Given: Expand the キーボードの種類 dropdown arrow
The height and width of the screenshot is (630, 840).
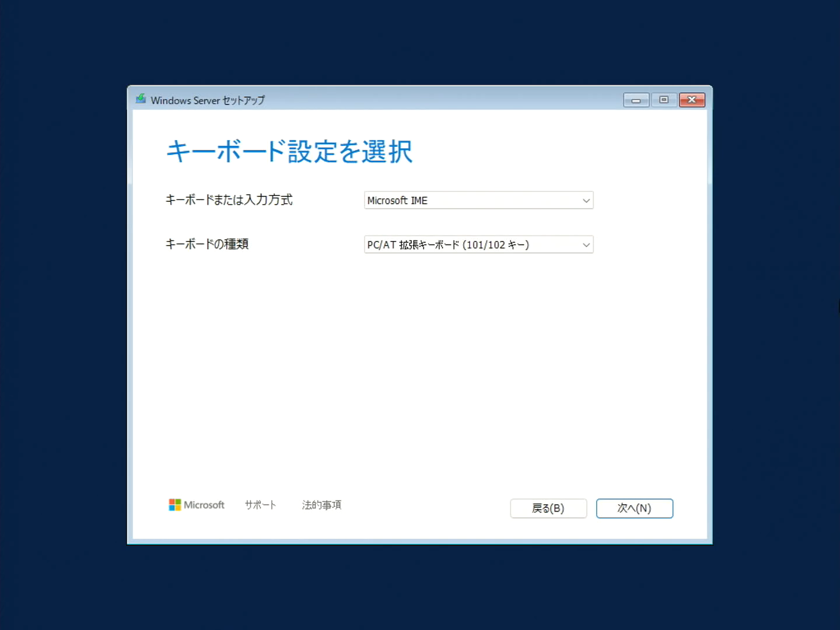Looking at the screenshot, I should coord(586,245).
